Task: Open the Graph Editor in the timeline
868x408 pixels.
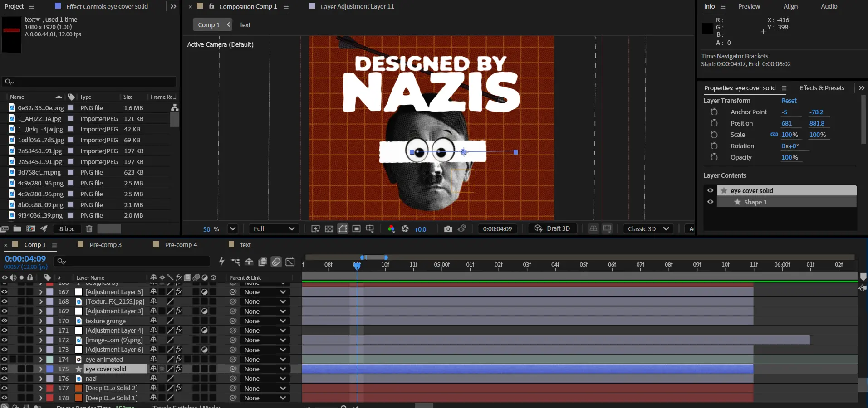Action: click(290, 262)
